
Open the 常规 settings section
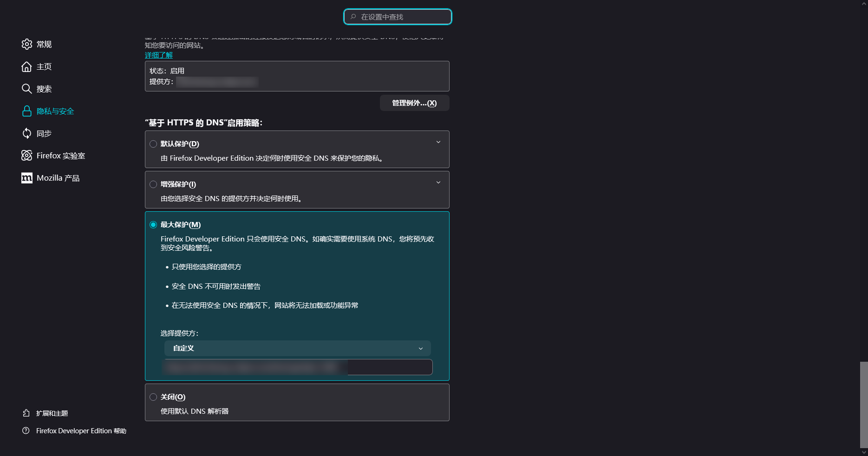pos(44,44)
